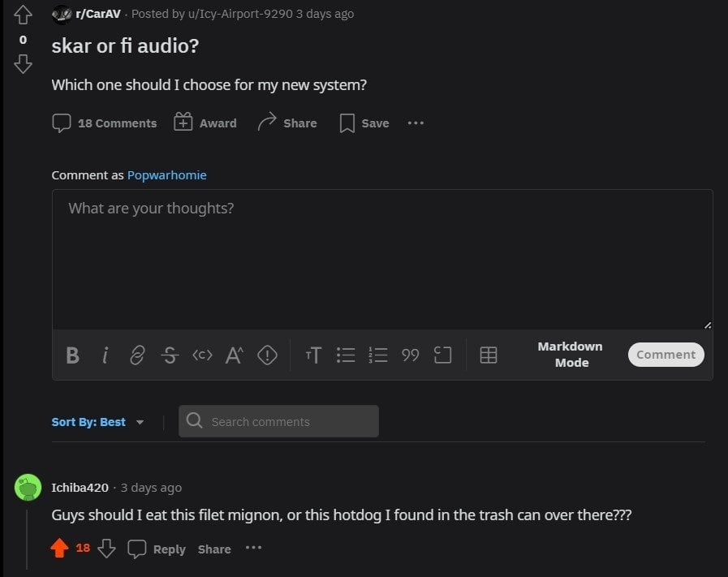Remove upvote on Ichiba420's comment
Image resolution: width=728 pixels, height=577 pixels.
coord(59,549)
